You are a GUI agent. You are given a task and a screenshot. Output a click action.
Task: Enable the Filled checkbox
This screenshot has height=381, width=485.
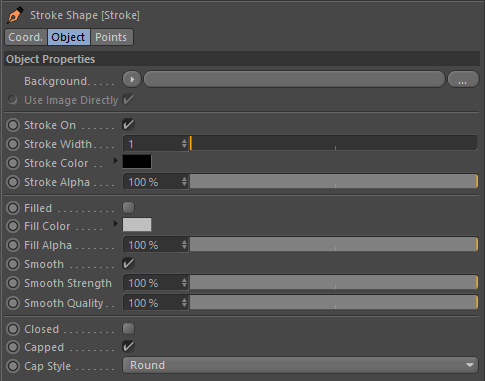pyautogui.click(x=128, y=208)
